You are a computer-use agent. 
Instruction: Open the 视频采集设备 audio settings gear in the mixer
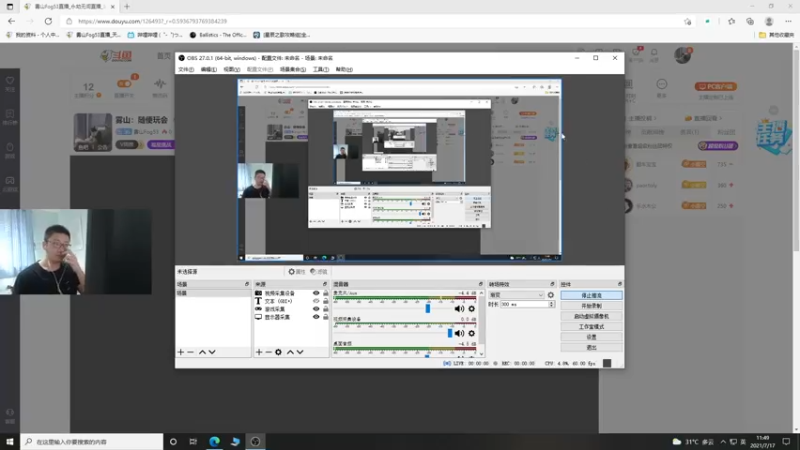471,333
